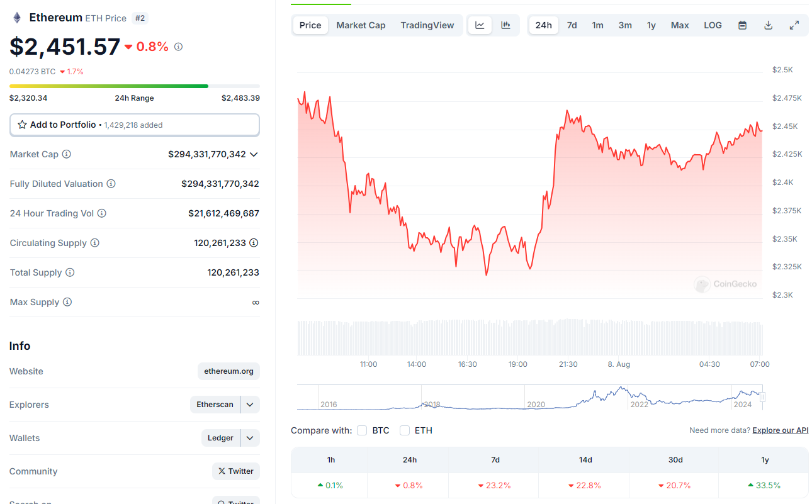Screen dimensions: 812x504
Task: Click the 1y 33.5% change cell
Action: pyautogui.click(x=765, y=485)
